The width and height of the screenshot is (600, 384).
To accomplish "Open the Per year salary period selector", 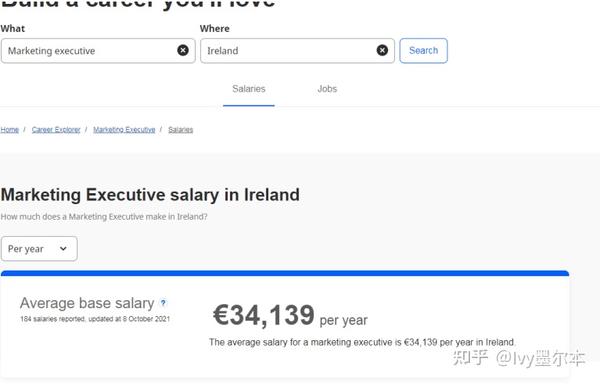I will [x=39, y=249].
